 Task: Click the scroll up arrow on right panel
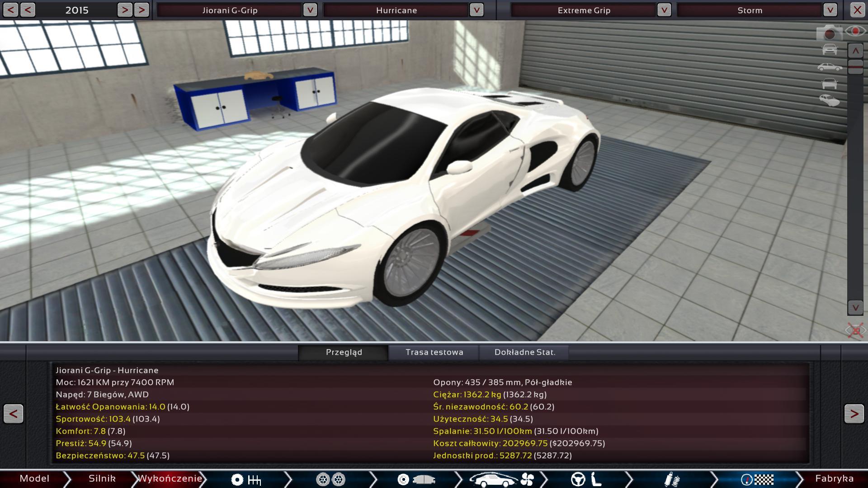click(855, 51)
